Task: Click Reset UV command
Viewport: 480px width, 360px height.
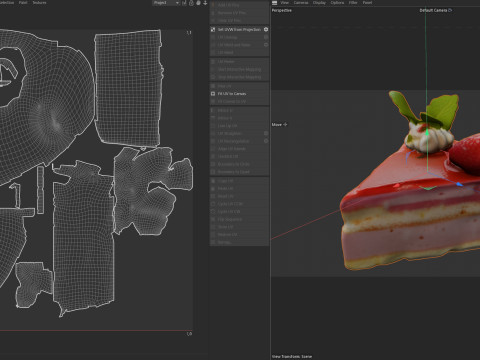Action: click(239, 196)
